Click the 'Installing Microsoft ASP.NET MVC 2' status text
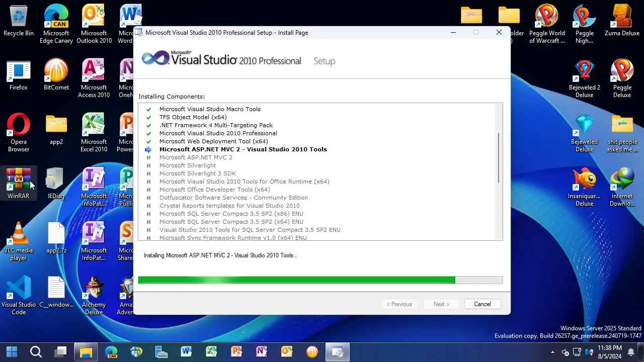The width and height of the screenshot is (644, 362). click(220, 255)
